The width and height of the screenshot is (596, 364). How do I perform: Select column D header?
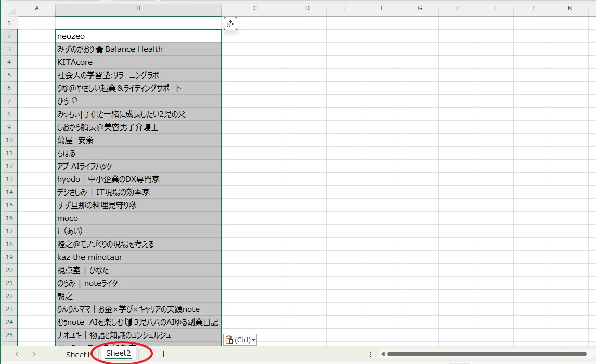point(307,8)
